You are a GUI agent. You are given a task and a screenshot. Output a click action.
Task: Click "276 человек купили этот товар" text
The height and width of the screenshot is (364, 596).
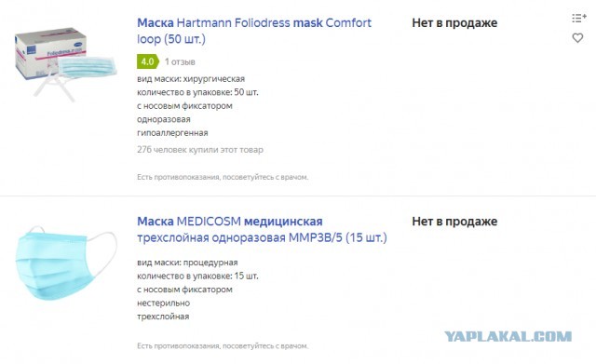200,150
